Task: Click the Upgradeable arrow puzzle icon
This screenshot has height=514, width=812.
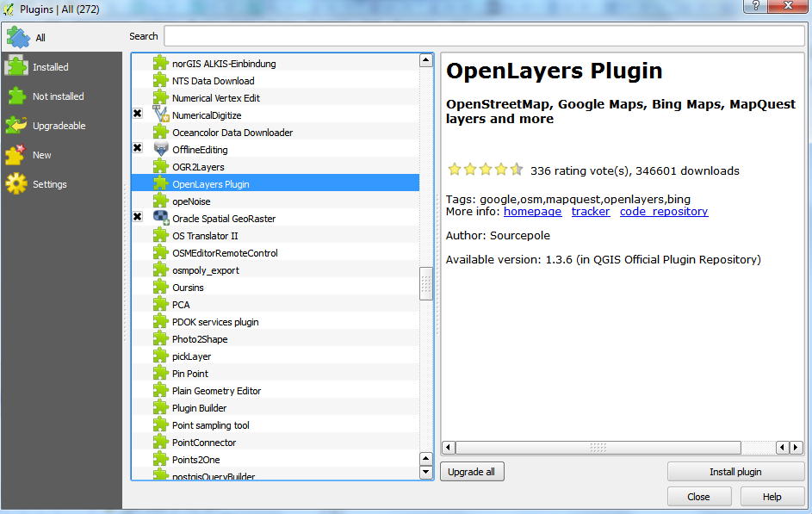Action: 16,126
